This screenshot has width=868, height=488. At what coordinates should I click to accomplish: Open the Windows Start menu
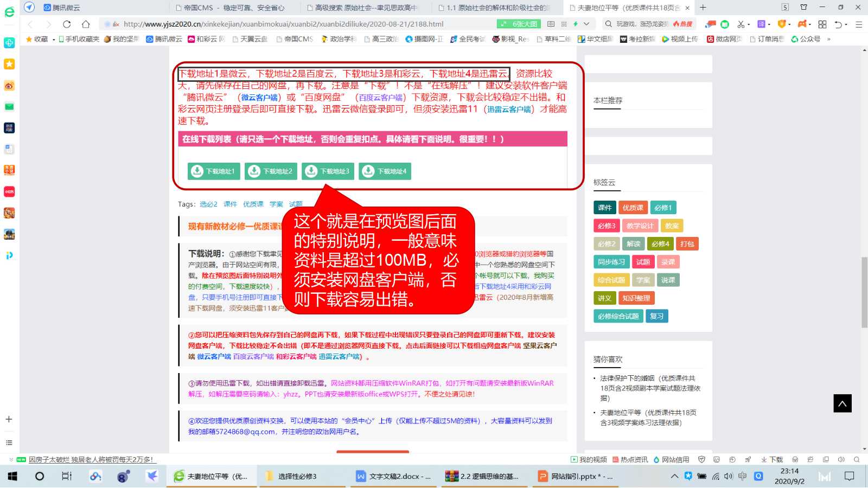(x=12, y=476)
